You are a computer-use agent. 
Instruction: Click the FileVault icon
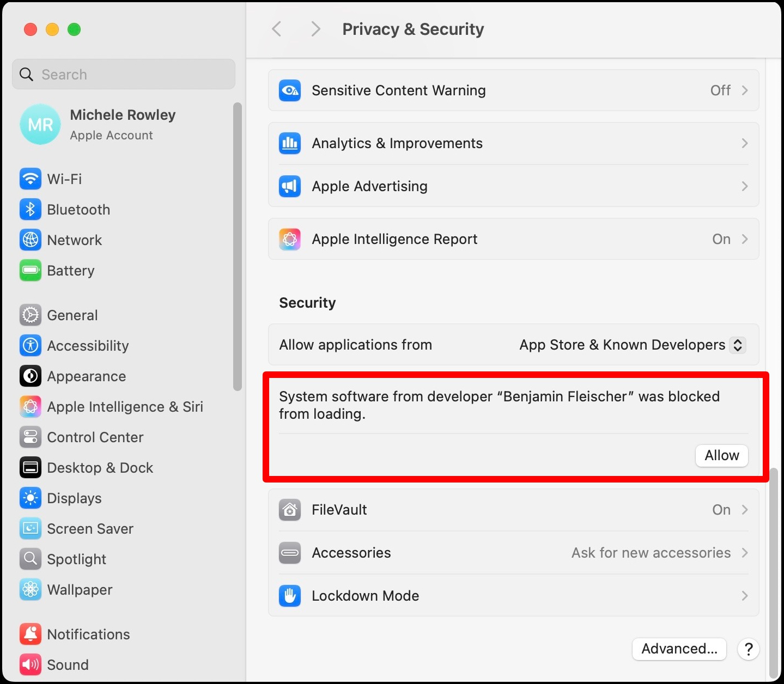coord(290,510)
